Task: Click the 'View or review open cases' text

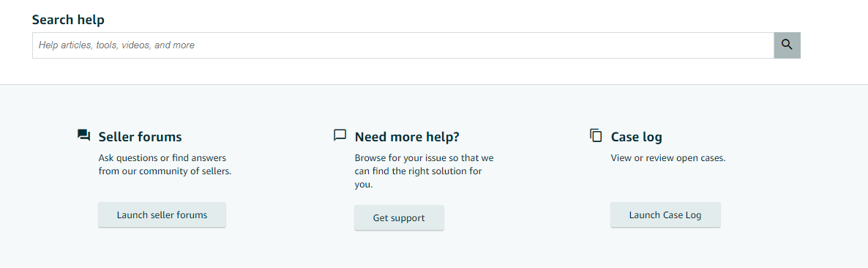Action: point(668,158)
